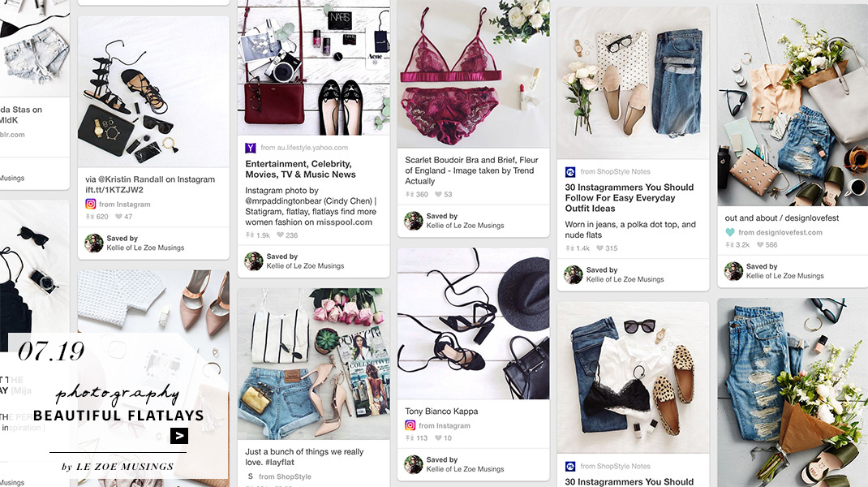The image size is (868, 487).
Task: Click the repin icon beside 3.2k count
Action: [729, 244]
